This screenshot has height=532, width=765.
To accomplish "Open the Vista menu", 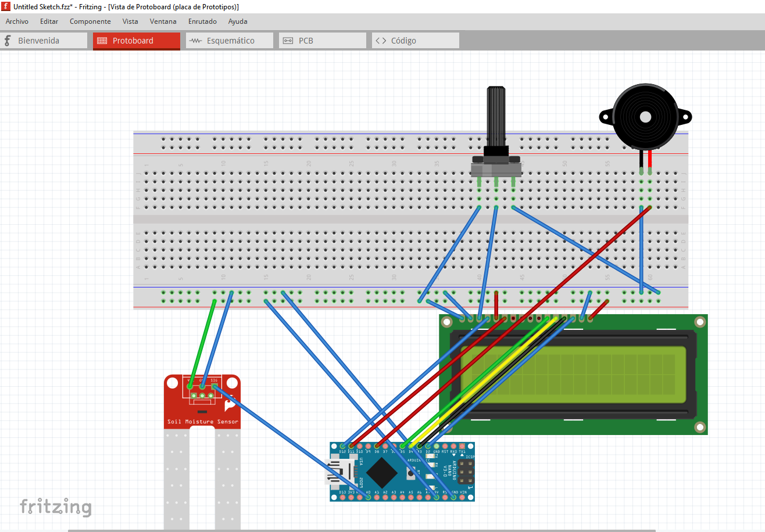I will point(130,21).
